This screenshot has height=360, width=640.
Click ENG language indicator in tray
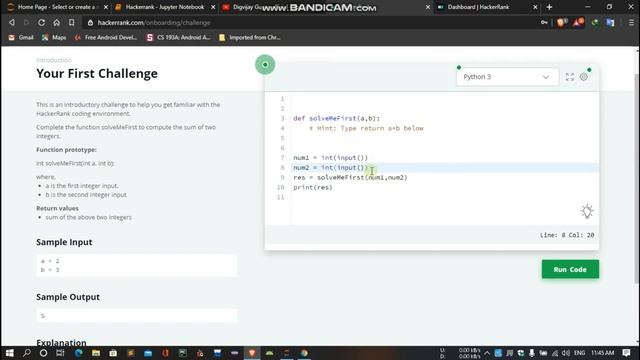point(579,353)
